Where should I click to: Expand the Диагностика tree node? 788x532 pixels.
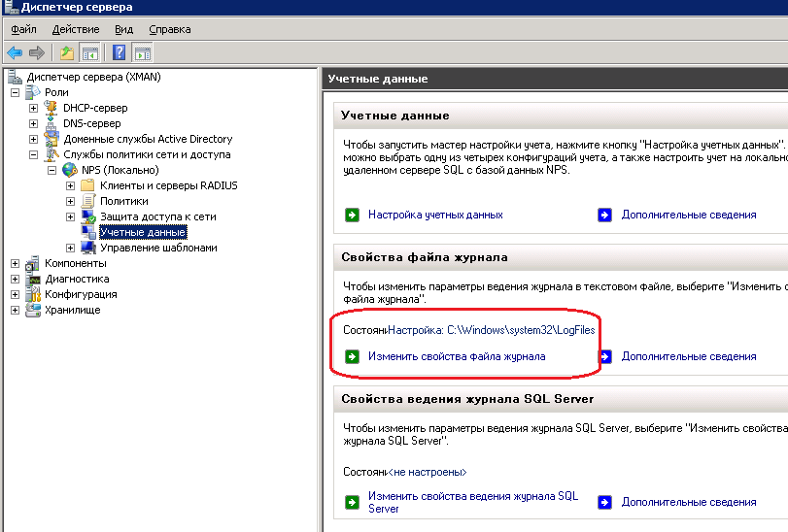[x=15, y=279]
